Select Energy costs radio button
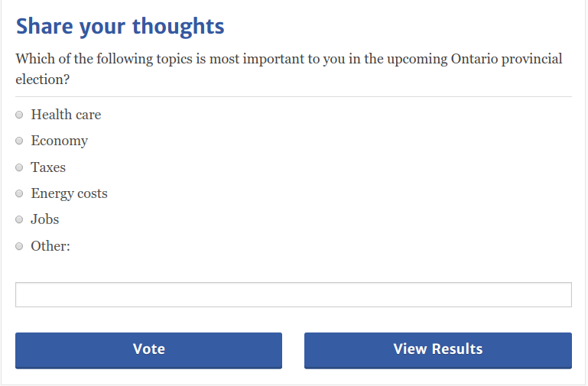The width and height of the screenshot is (588, 386). click(19, 193)
